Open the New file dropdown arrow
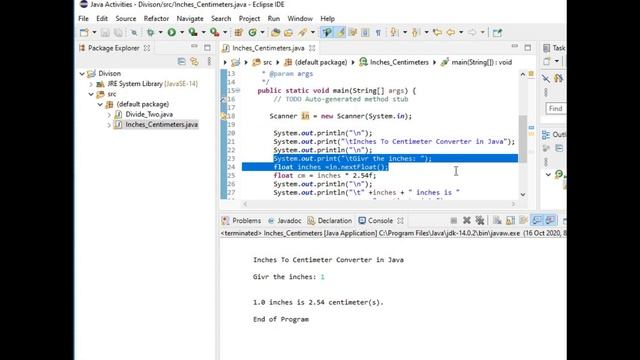The height and width of the screenshot is (360, 640). point(94,33)
